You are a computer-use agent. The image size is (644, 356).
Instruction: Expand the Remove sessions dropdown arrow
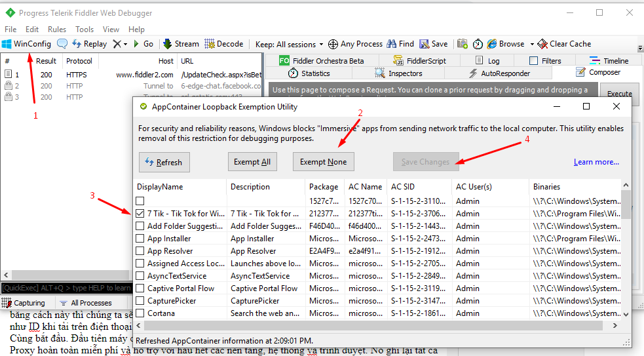pyautogui.click(x=125, y=45)
